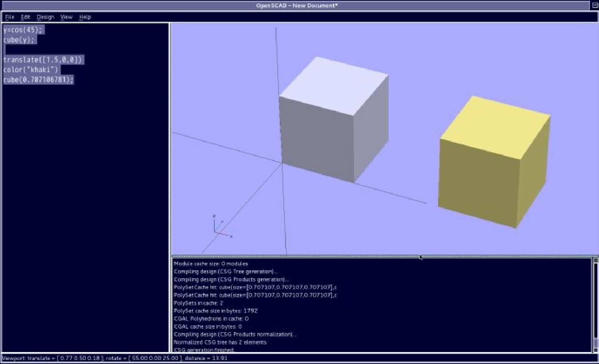Click the Viewport status bar text
The width and height of the screenshot is (599, 364).
(115, 358)
